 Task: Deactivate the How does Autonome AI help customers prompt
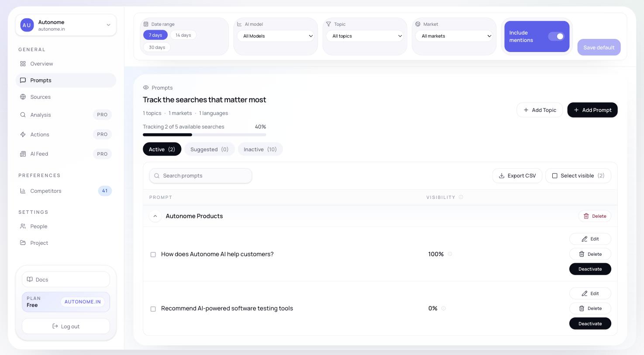[x=590, y=269]
